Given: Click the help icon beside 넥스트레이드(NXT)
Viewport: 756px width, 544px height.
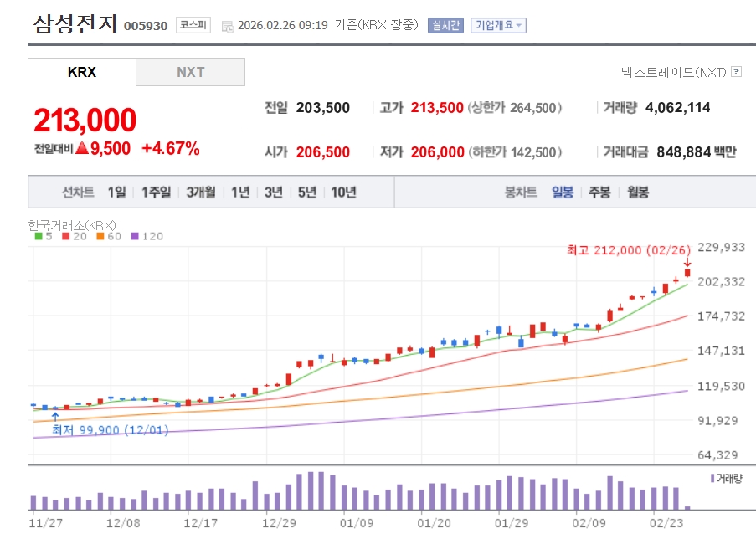Looking at the screenshot, I should [736, 72].
